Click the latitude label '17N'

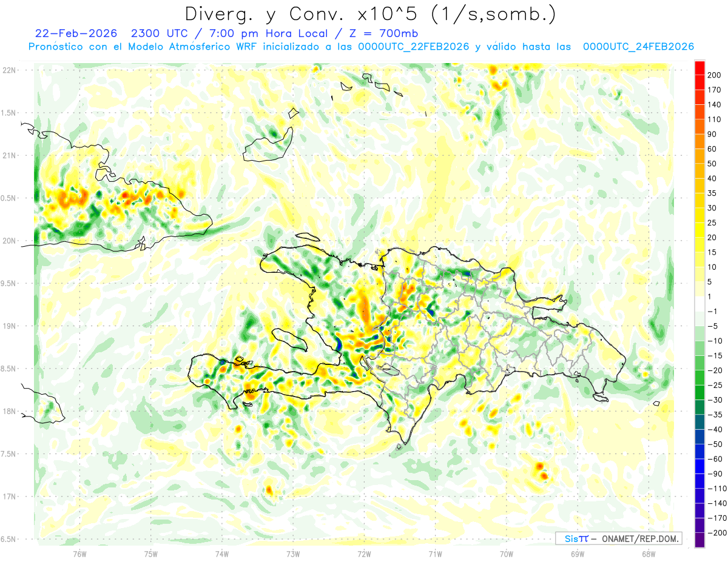pyautogui.click(x=8, y=497)
